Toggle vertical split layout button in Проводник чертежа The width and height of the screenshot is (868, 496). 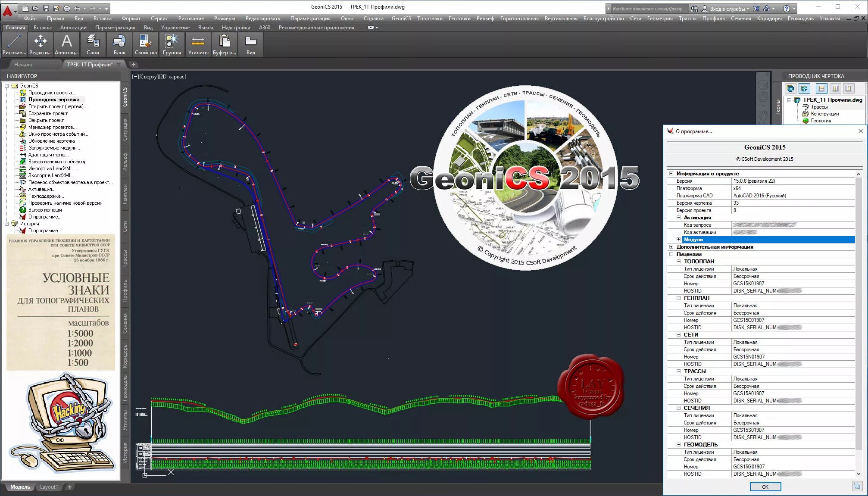point(835,88)
